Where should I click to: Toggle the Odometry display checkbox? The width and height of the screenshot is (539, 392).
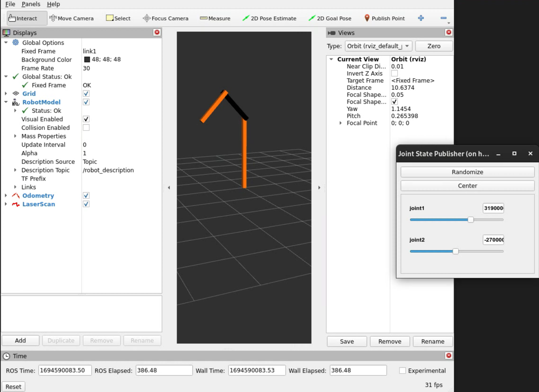(86, 195)
